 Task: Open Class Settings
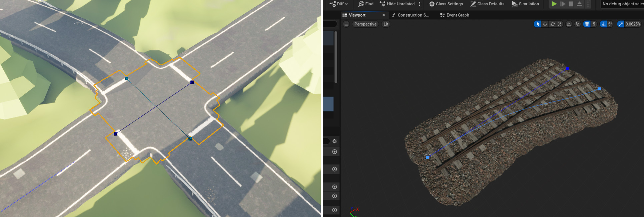tap(446, 4)
